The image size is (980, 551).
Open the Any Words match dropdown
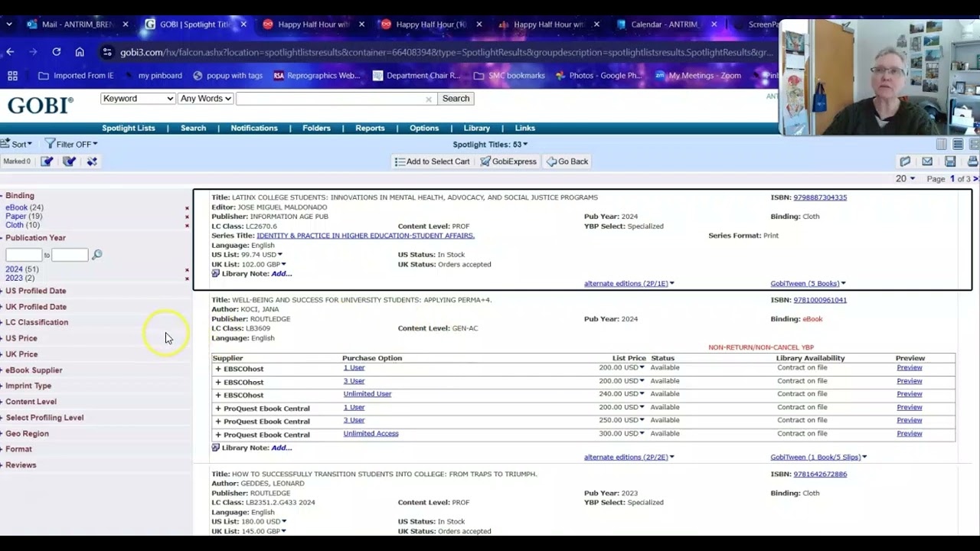click(205, 99)
